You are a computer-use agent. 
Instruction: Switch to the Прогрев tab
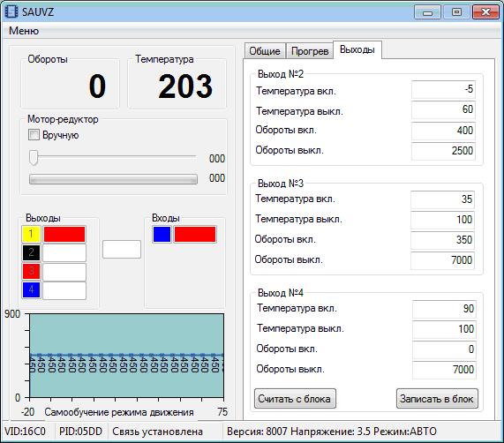point(310,51)
